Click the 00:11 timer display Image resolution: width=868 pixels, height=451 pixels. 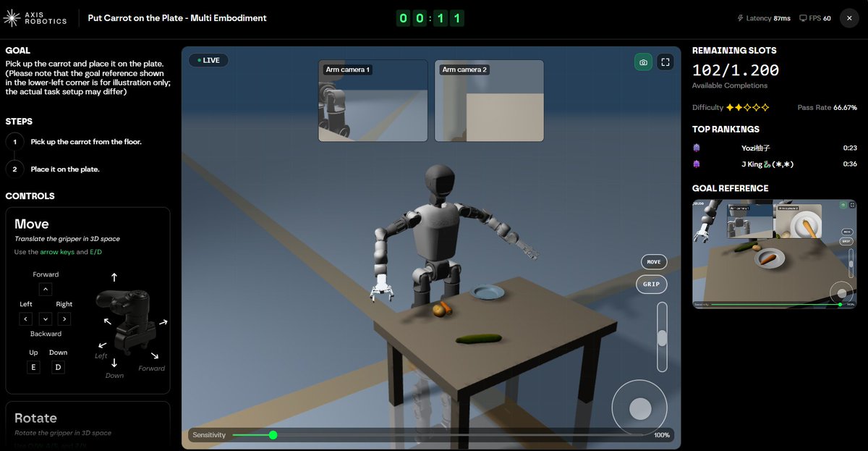pos(429,18)
